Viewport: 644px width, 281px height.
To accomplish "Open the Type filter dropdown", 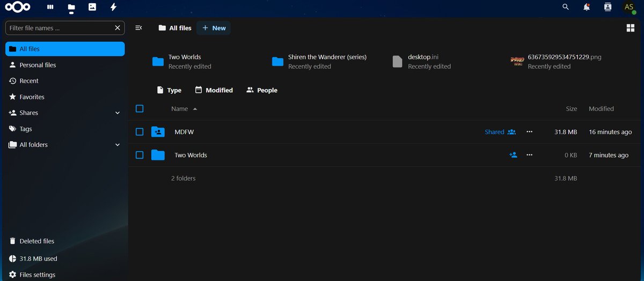I will (x=169, y=90).
